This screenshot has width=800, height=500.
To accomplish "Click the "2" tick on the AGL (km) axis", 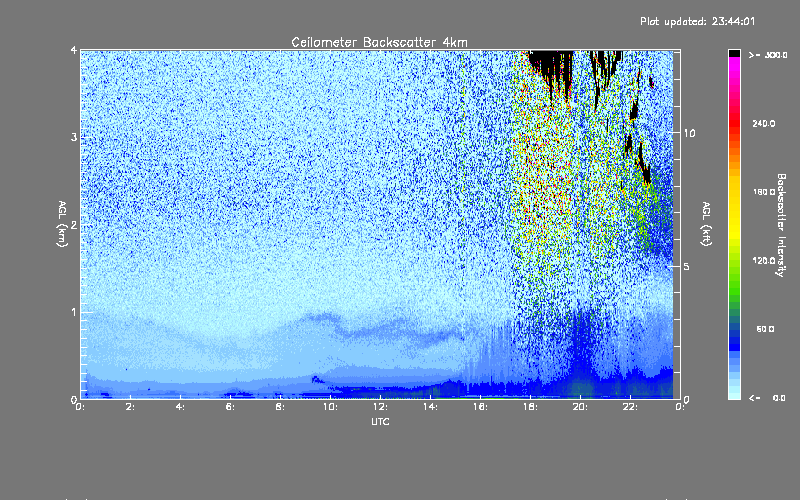I will (74, 224).
